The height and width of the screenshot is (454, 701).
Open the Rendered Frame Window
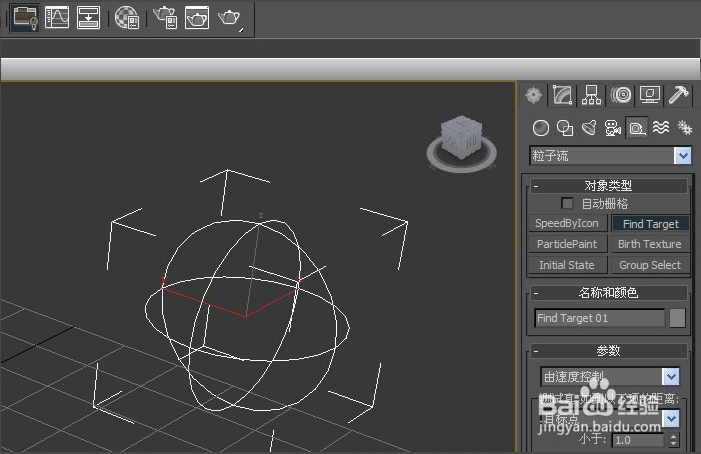click(x=197, y=18)
